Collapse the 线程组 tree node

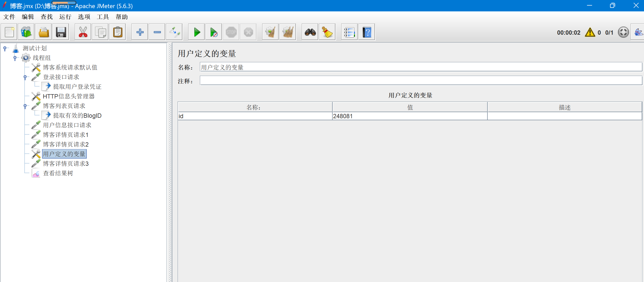click(15, 58)
